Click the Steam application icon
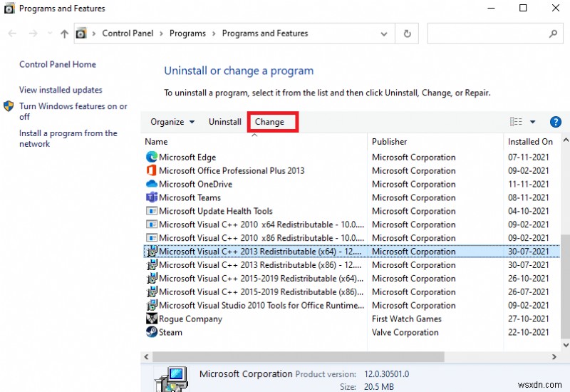570x392 pixels. (x=152, y=332)
